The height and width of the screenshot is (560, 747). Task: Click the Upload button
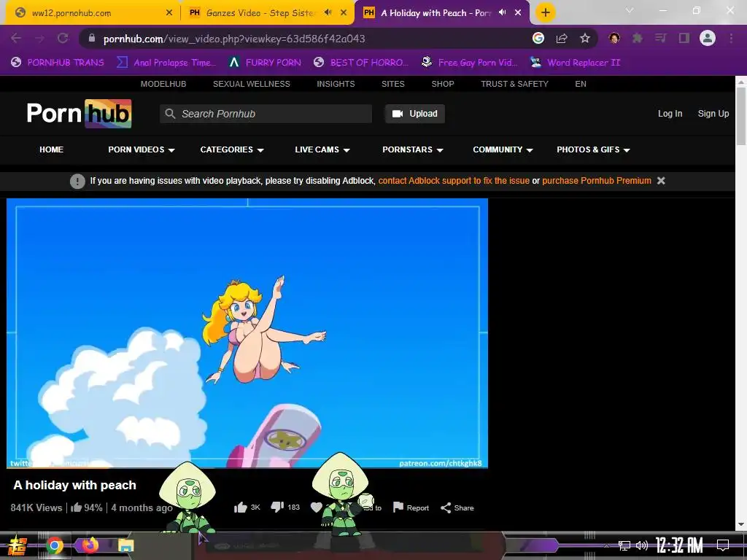[x=415, y=114]
